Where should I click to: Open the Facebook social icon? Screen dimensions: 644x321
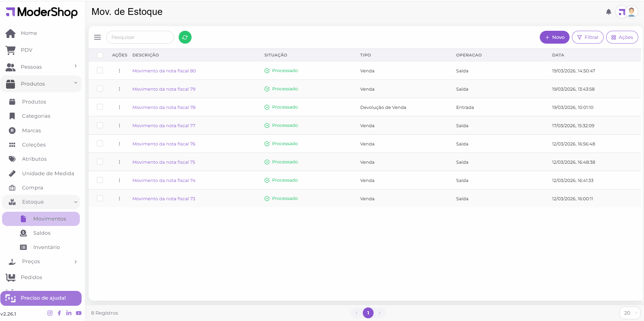(x=59, y=313)
